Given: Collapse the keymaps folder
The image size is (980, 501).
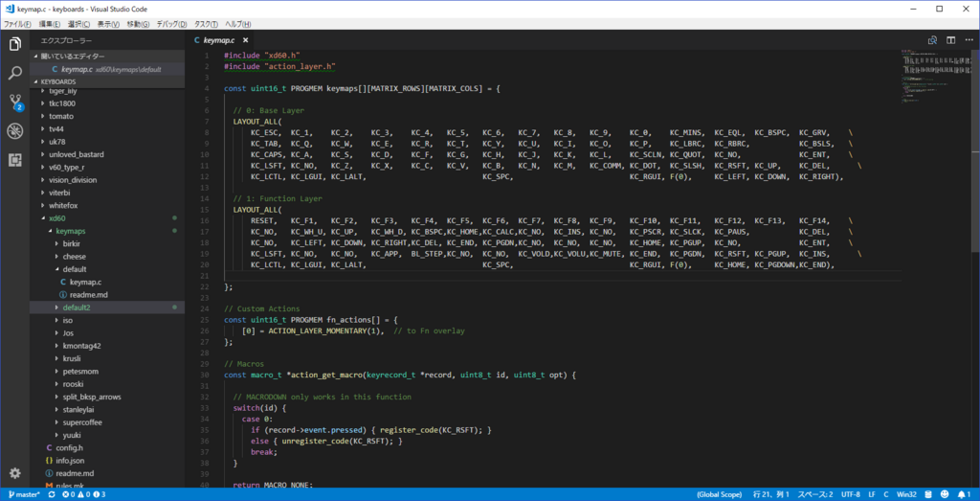Looking at the screenshot, I should [x=50, y=231].
